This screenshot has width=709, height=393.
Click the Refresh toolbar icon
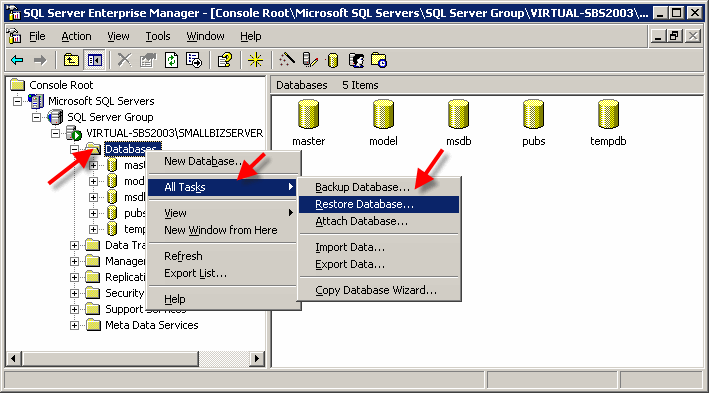(x=171, y=60)
